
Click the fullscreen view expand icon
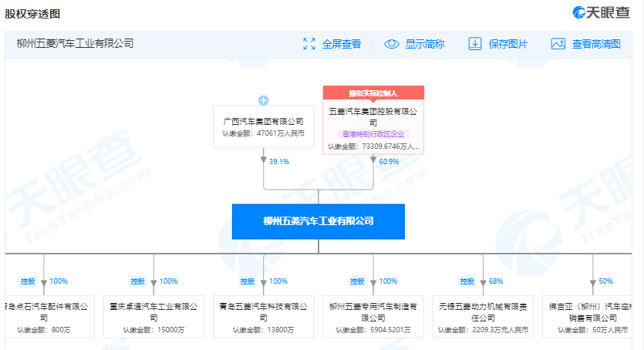point(309,44)
